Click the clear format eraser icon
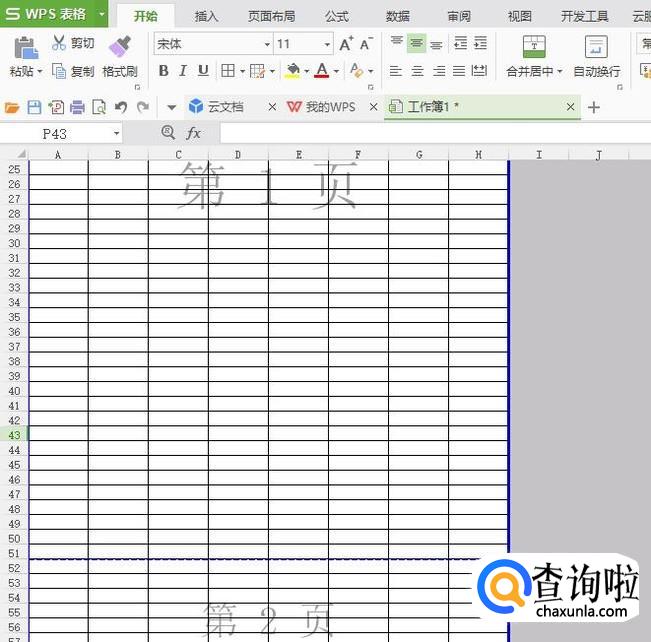Image resolution: width=651 pixels, height=642 pixels. (356, 71)
